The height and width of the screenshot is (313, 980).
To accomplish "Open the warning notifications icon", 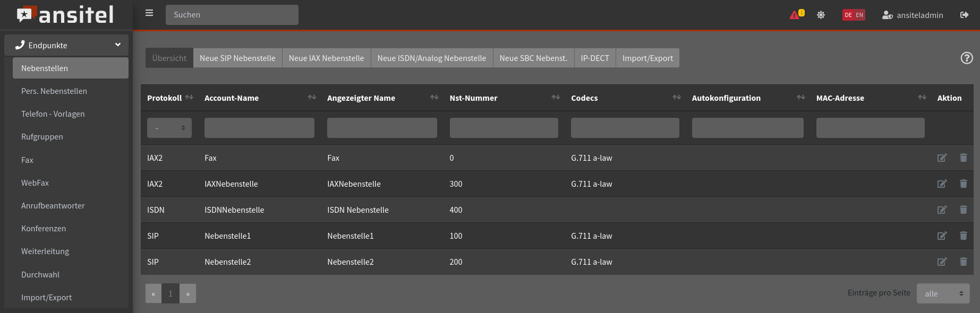I will click(796, 15).
